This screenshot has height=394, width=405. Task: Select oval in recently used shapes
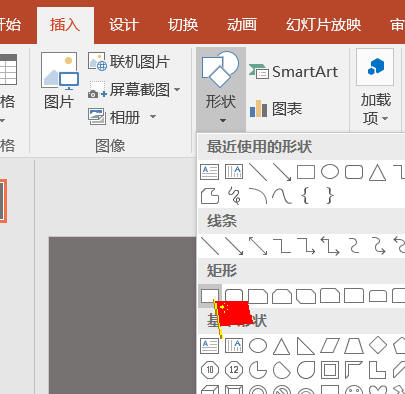330,172
